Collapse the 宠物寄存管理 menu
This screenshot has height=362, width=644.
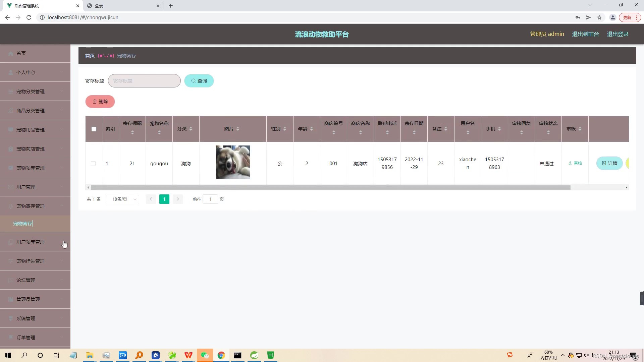[30, 206]
